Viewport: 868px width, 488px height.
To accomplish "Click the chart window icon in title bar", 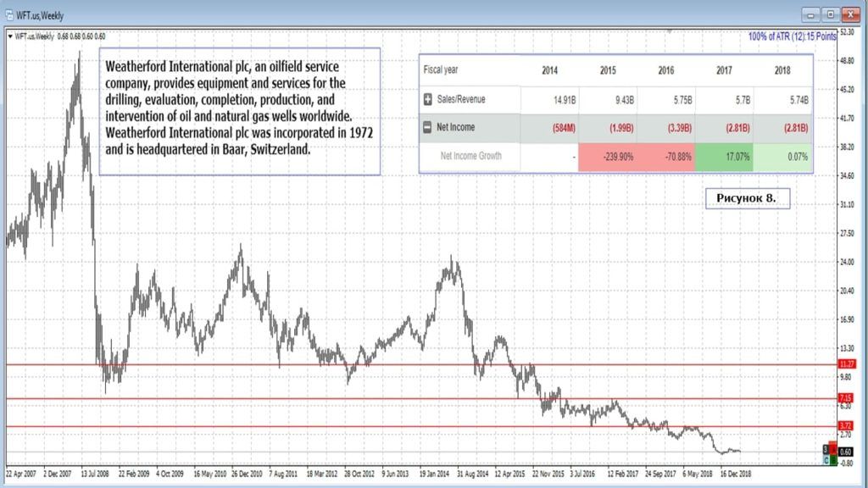I will click(8, 15).
